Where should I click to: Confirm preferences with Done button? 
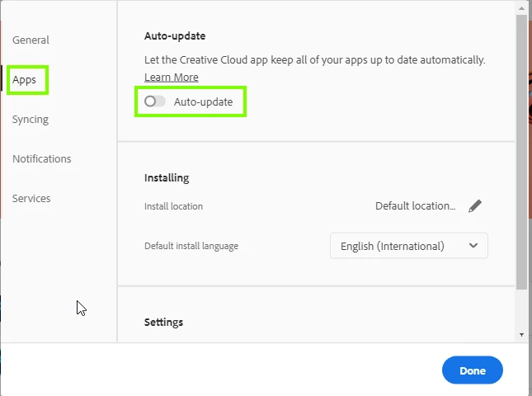[x=473, y=370]
